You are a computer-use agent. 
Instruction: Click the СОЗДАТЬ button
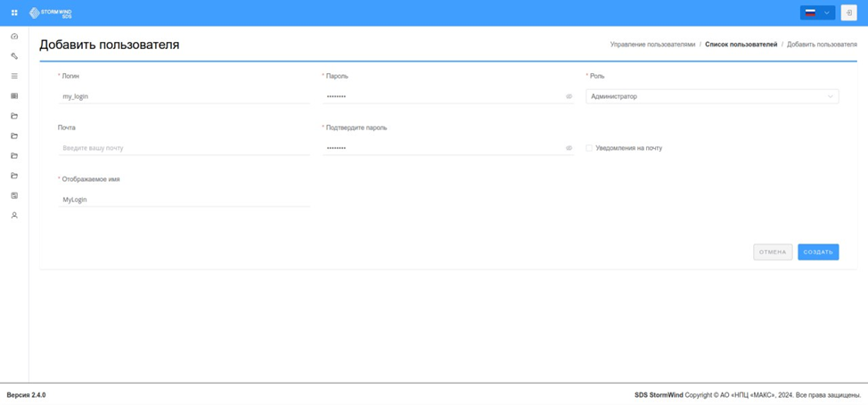[x=818, y=252]
